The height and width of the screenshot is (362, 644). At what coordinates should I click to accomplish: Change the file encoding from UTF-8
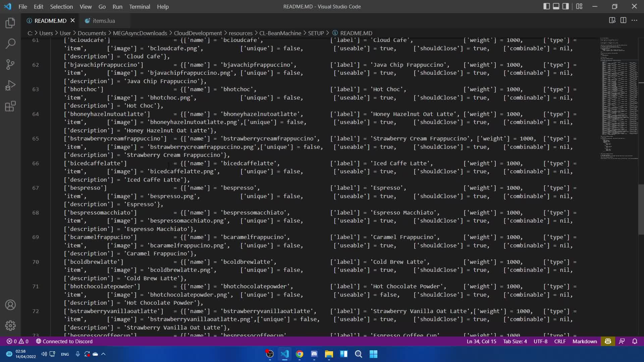click(540, 341)
